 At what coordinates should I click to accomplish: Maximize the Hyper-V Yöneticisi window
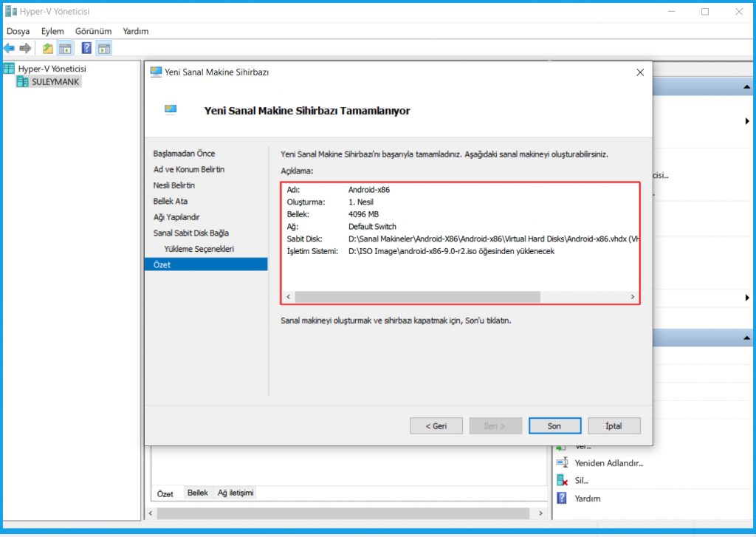pyautogui.click(x=705, y=12)
